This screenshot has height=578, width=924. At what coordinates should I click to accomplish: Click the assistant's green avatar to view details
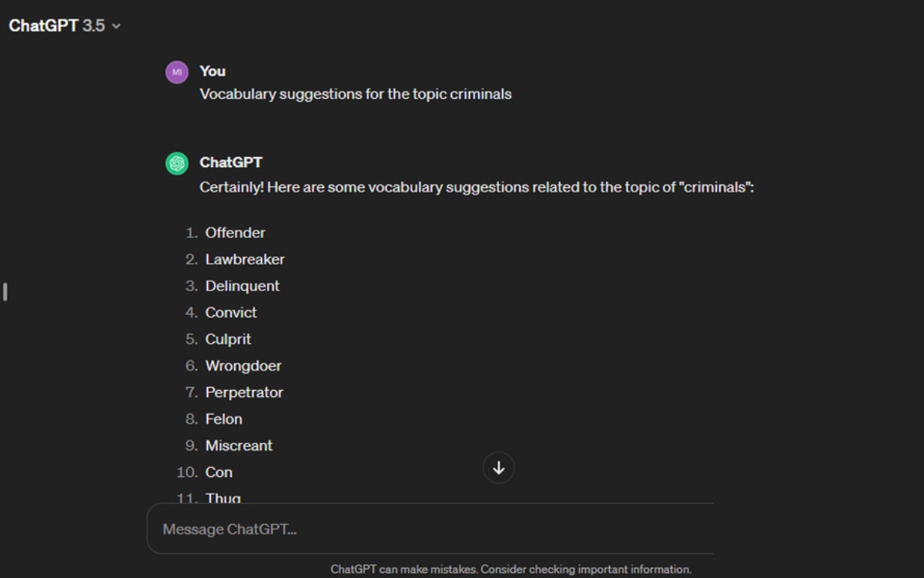[x=176, y=163]
